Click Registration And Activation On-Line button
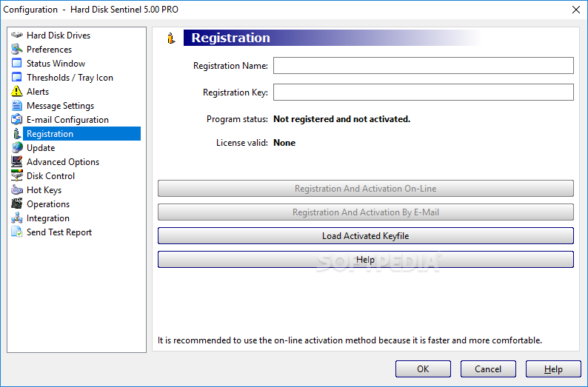Screen dimensions: 588x387 (366, 189)
